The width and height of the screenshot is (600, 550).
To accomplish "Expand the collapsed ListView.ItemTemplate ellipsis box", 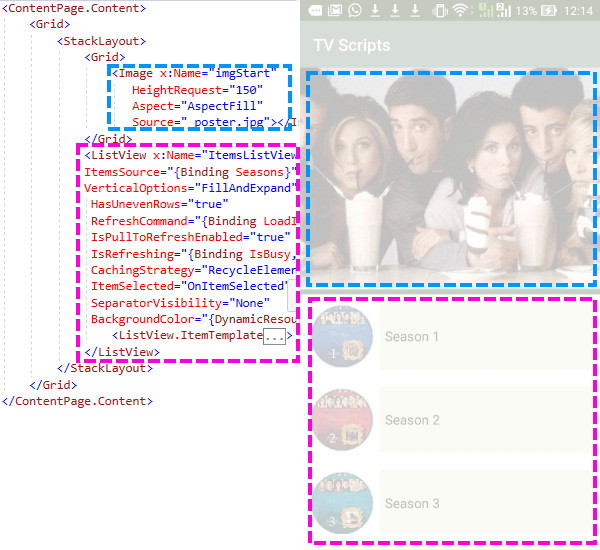I will tap(274, 336).
